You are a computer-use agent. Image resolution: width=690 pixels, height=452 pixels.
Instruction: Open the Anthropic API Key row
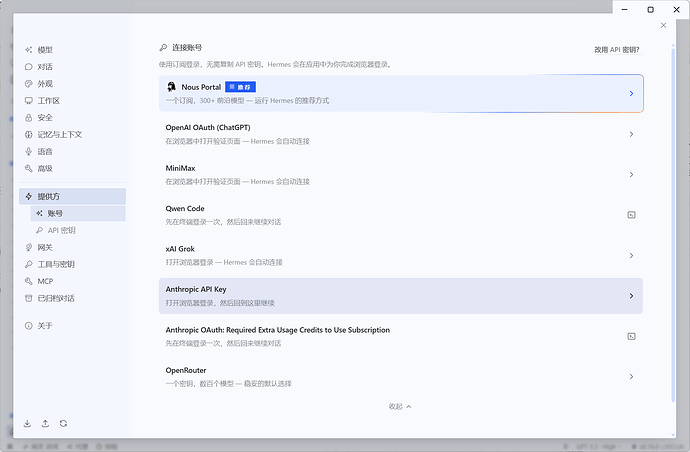[401, 296]
